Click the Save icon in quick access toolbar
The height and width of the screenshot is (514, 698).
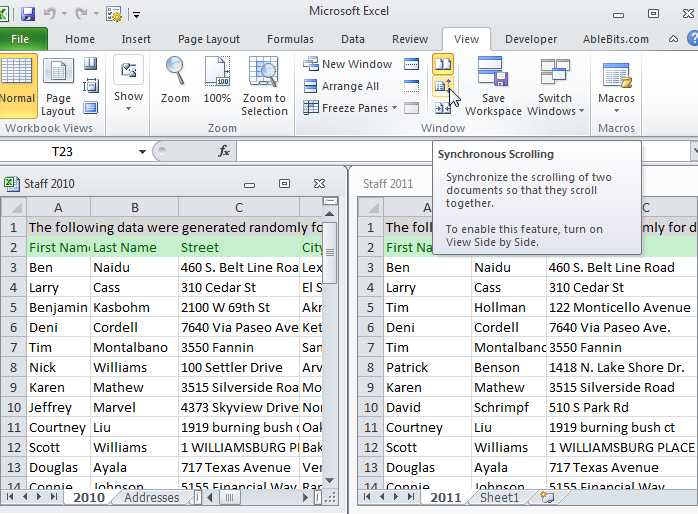28,14
